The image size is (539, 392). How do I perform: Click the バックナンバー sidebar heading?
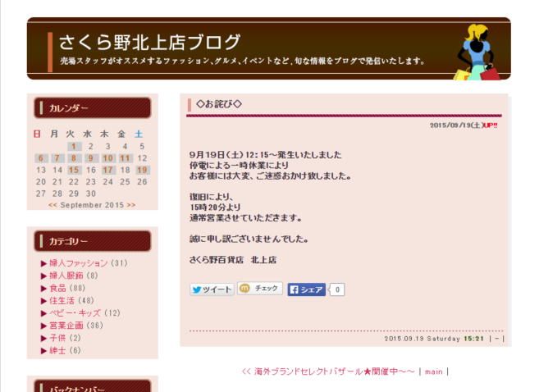point(93,386)
